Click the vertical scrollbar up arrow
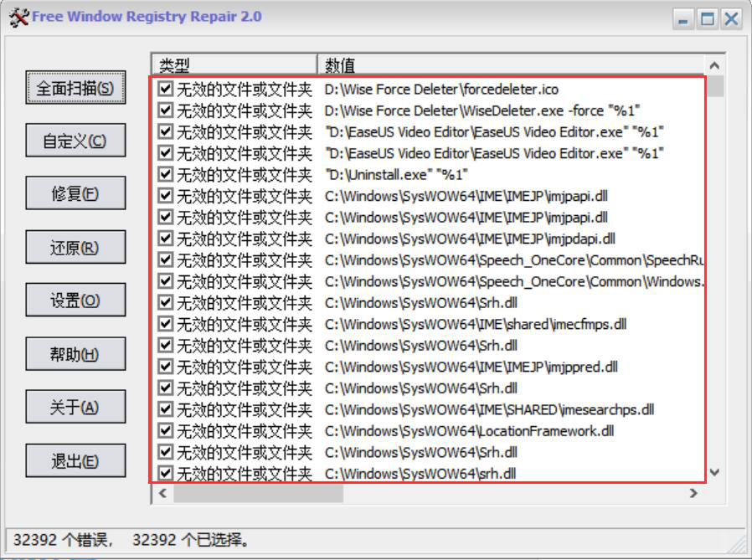The image size is (752, 560). coord(714,65)
